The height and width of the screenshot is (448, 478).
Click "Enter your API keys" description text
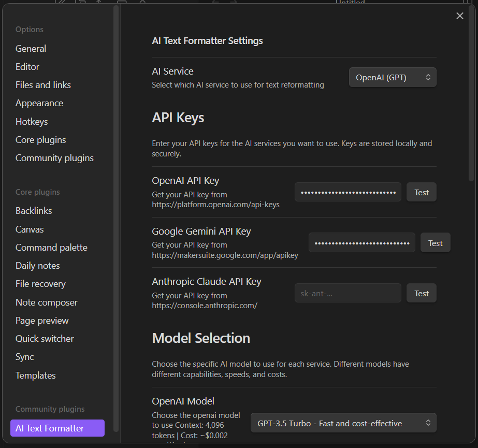pos(292,149)
